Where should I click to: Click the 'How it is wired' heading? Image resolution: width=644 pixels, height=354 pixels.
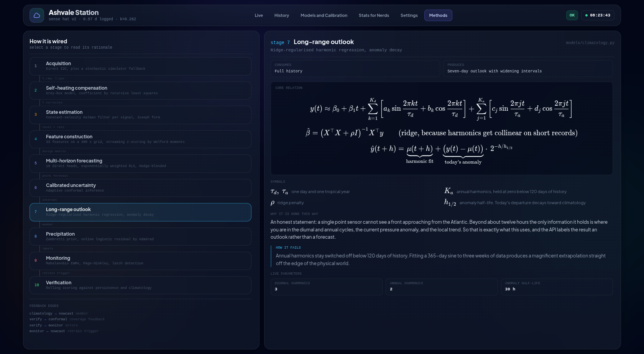click(48, 41)
